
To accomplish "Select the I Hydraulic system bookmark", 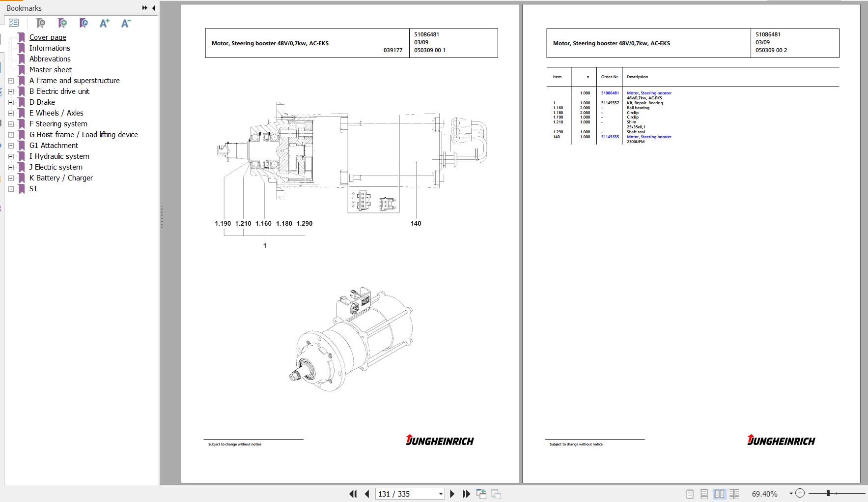I will (x=59, y=156).
